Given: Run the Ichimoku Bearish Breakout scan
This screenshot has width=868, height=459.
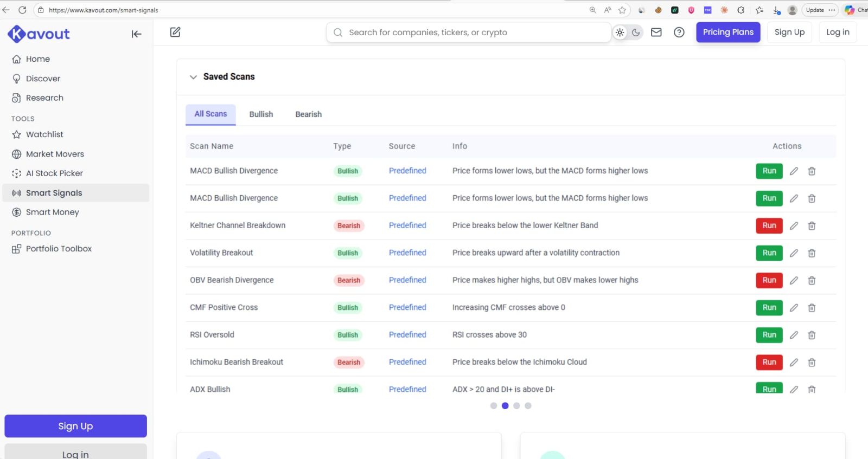Looking at the screenshot, I should point(769,362).
